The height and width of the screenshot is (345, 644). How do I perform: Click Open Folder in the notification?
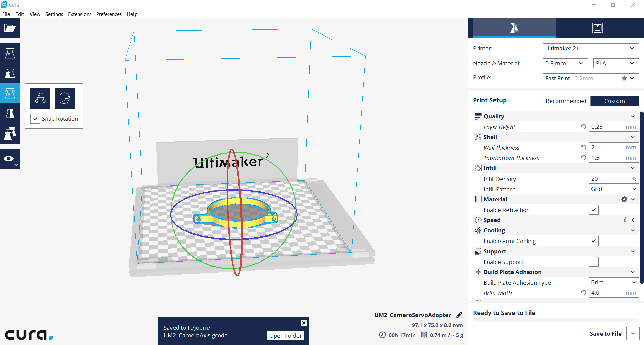[285, 336]
